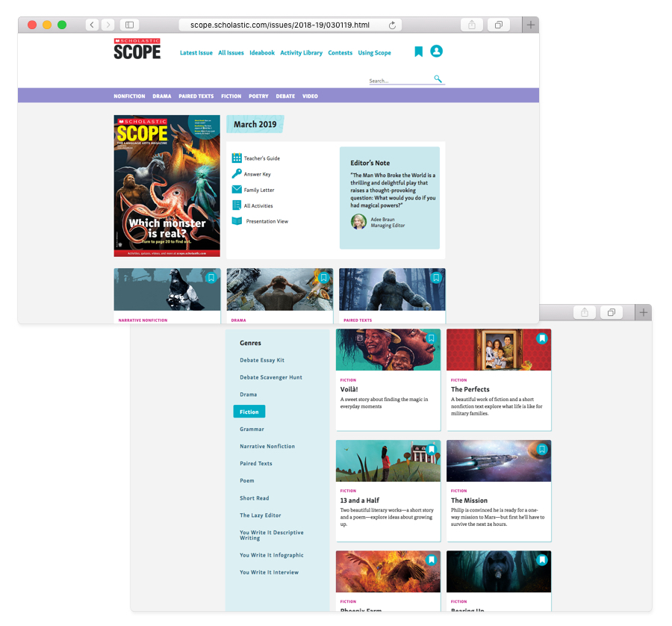Open the Voilà! story title
The width and height of the screenshot is (672, 626).
(349, 389)
